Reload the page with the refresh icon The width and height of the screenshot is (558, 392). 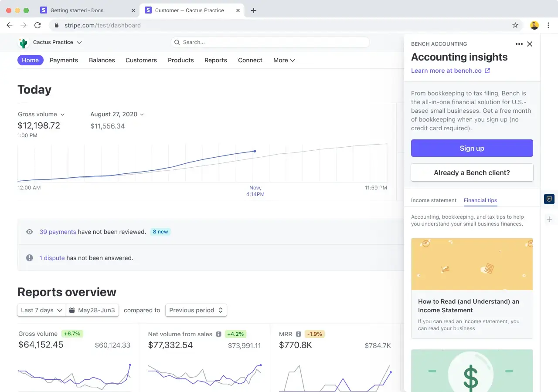(x=37, y=25)
